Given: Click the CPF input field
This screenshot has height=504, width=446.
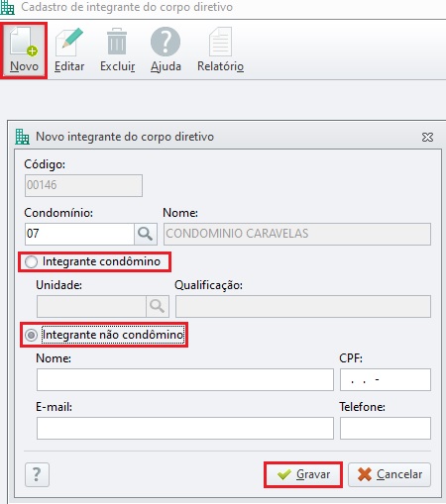Looking at the screenshot, I should click(386, 379).
